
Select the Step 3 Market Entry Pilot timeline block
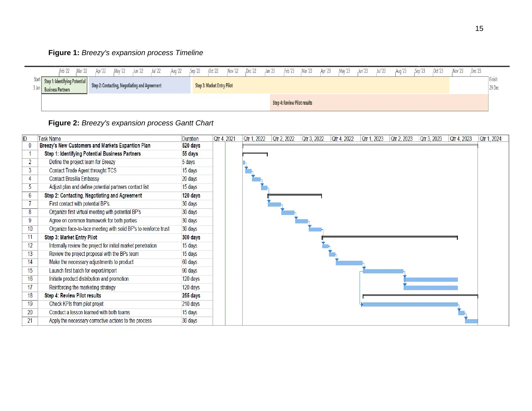[x=321, y=85]
